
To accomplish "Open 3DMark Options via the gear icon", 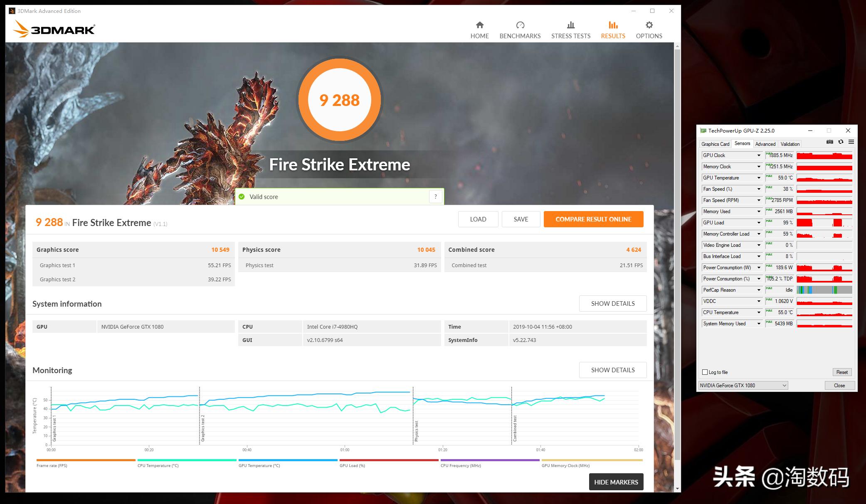I will point(648,28).
